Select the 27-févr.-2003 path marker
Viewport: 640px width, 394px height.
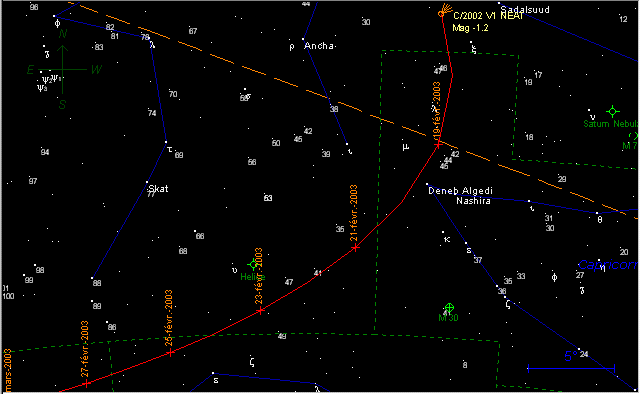tap(86, 383)
